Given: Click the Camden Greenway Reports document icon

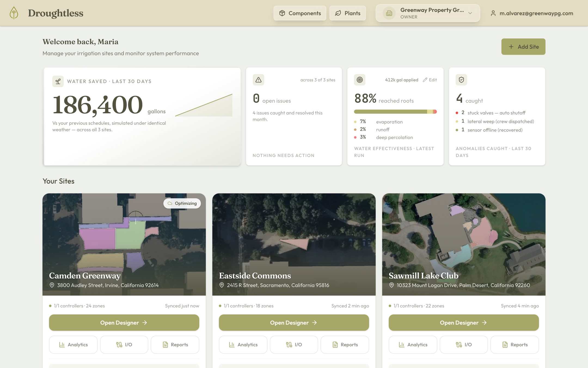Looking at the screenshot, I should click(x=165, y=345).
